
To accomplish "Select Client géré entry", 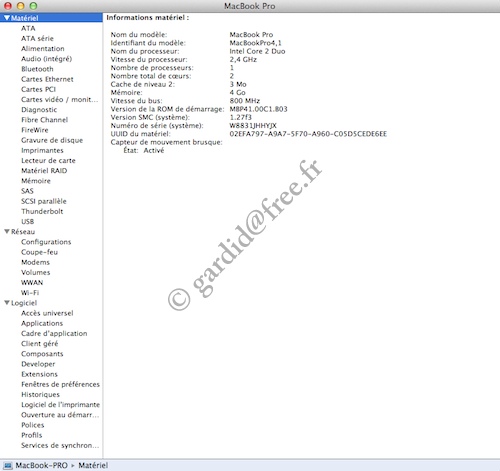I will [x=40, y=343].
